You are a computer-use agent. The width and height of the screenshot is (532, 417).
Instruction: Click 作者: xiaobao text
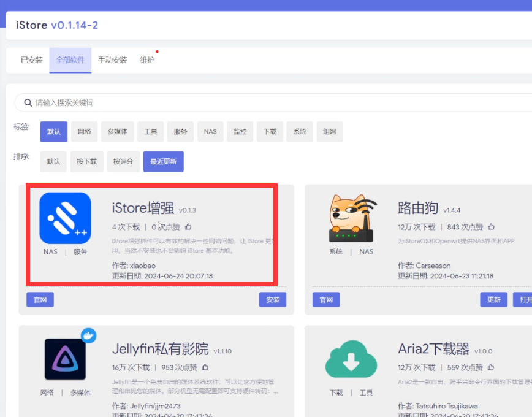click(134, 266)
